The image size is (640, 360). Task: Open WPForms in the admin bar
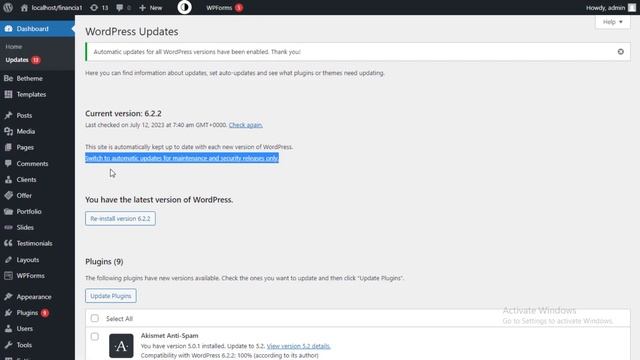point(219,8)
